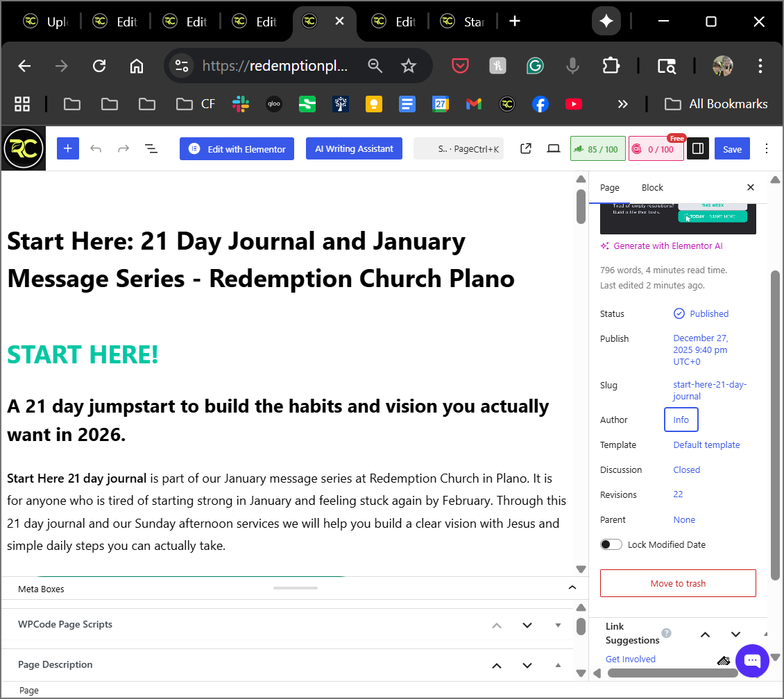Click Move to trash button
This screenshot has height=699, width=784.
click(677, 583)
